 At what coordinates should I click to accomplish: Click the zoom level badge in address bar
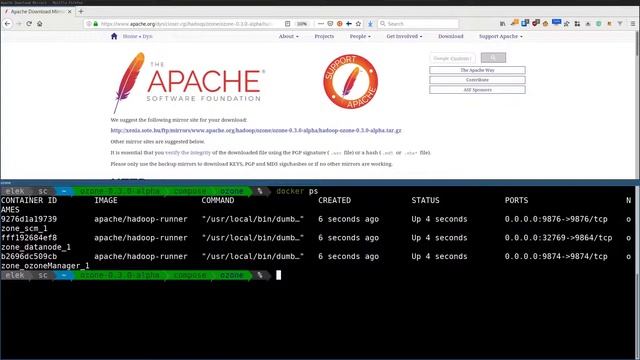302,24
